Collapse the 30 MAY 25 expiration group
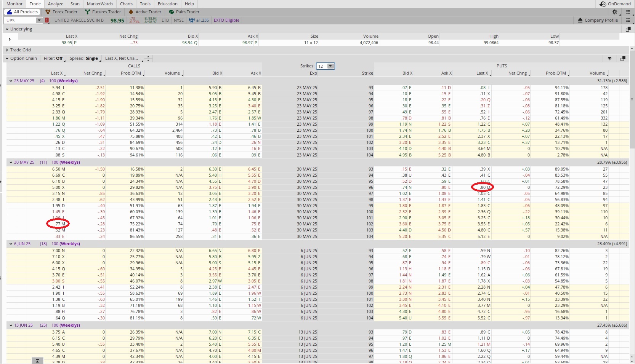The width and height of the screenshot is (635, 364). [11, 162]
